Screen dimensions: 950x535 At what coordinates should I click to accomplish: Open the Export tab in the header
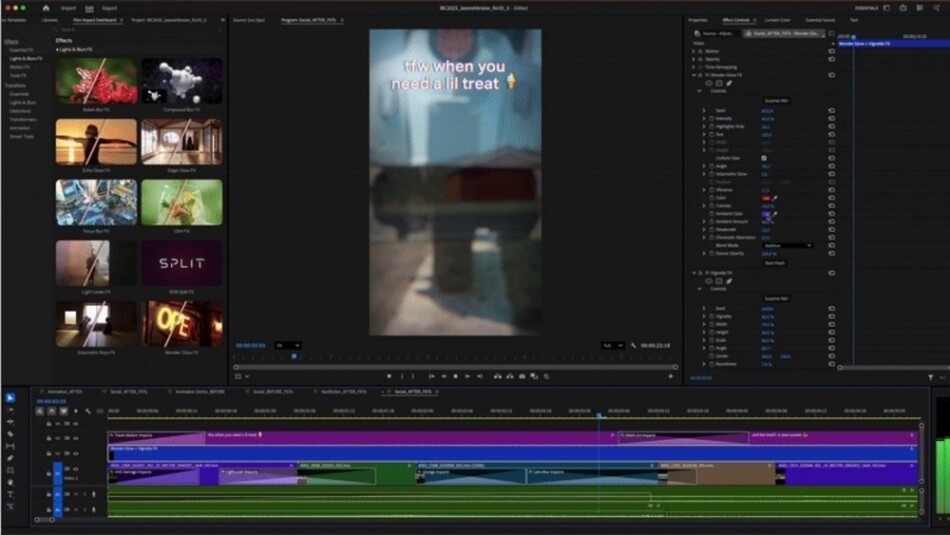110,8
